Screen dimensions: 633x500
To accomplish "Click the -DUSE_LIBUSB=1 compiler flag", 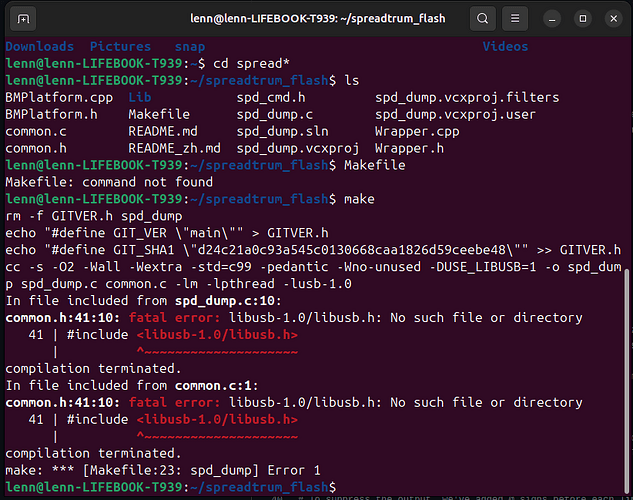I will pyautogui.click(x=483, y=267).
